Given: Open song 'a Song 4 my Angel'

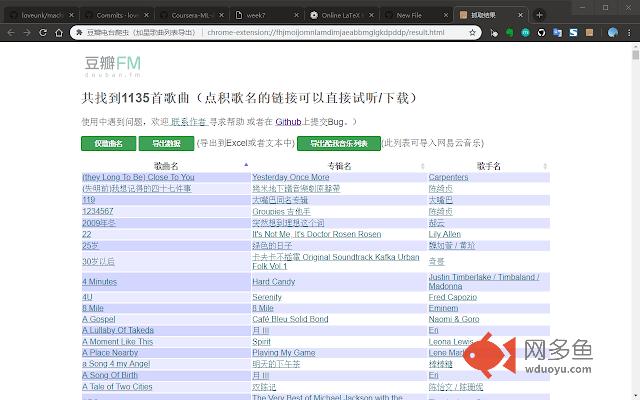Looking at the screenshot, I should 116,364.
